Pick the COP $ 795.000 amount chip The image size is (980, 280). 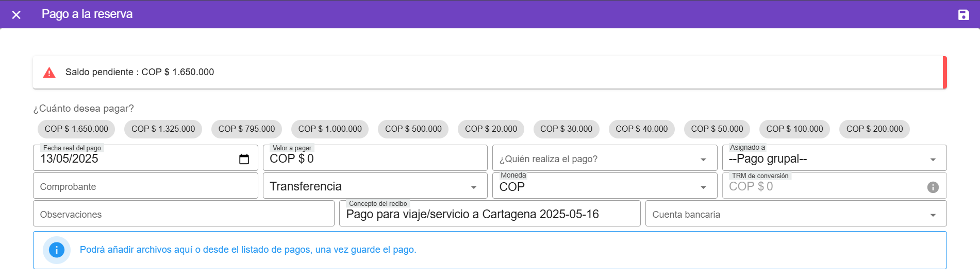coord(246,129)
